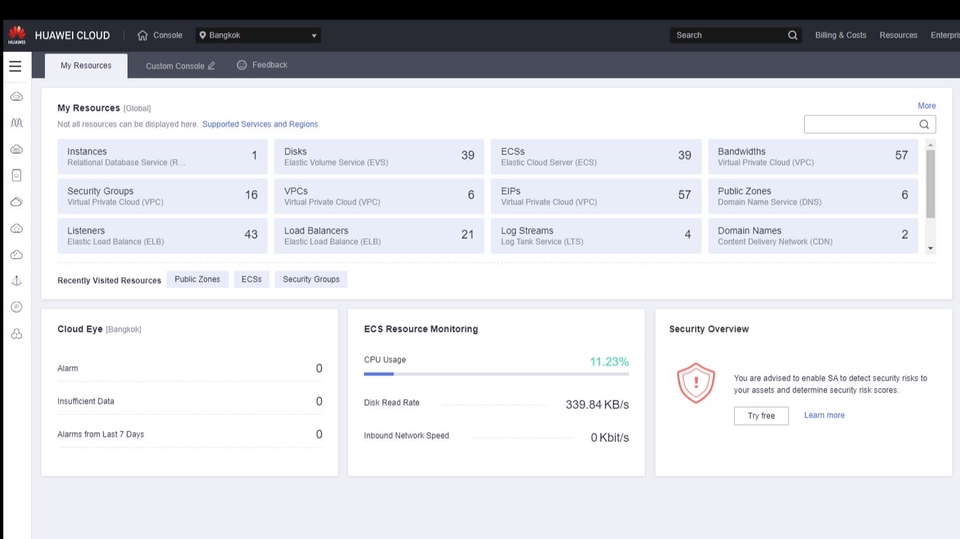The width and height of the screenshot is (960, 539).
Task: Click the security shield warning icon
Action: [695, 383]
